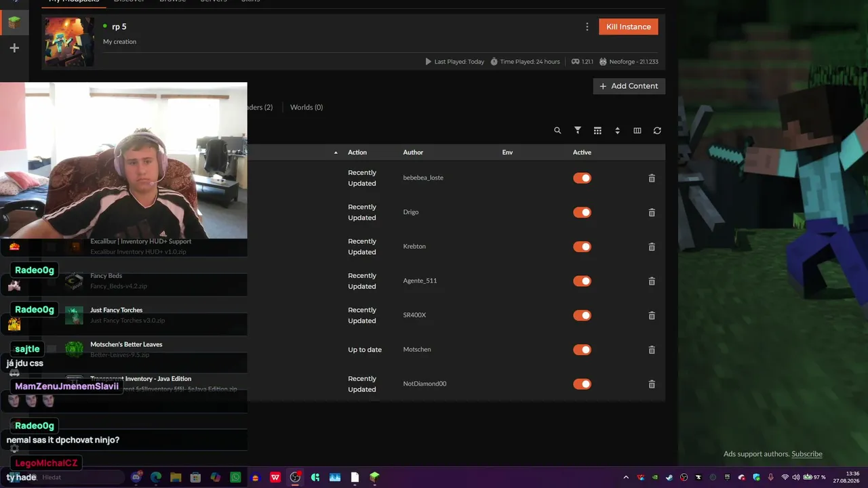Open the search icon above the mod list

(557, 131)
